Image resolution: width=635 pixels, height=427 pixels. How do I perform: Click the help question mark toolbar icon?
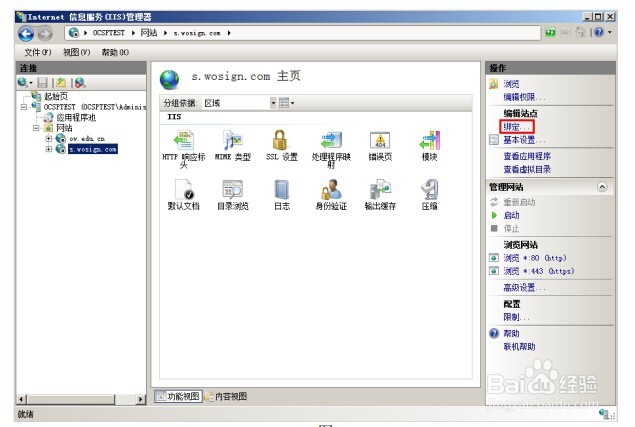599,32
